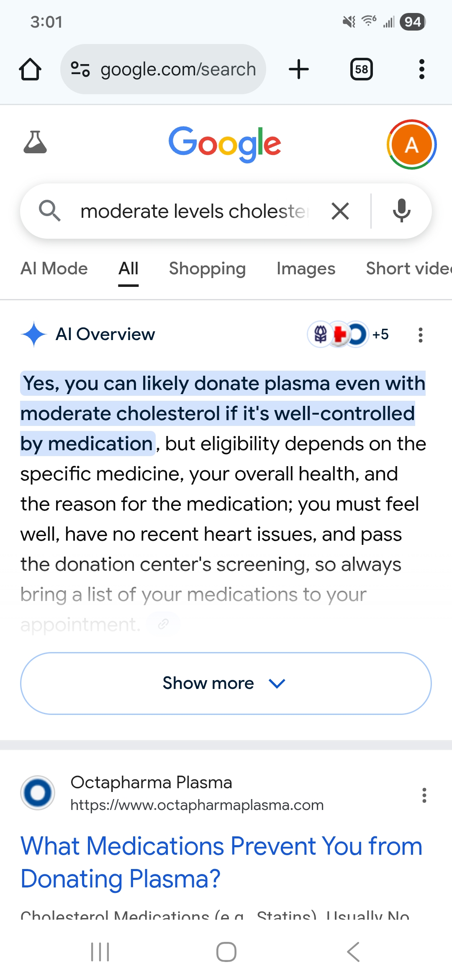The width and height of the screenshot is (452, 980).
Task: Open Chrome three-dot overflow menu
Action: click(421, 69)
